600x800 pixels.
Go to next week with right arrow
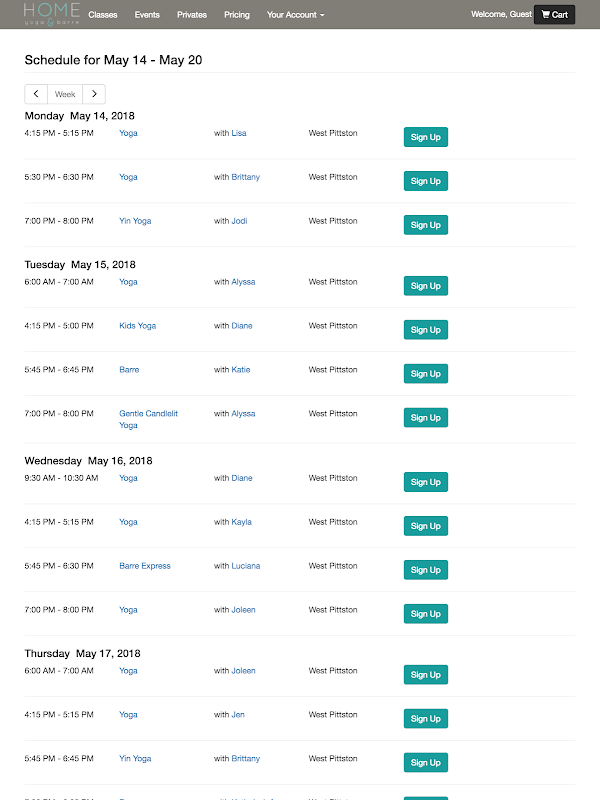94,94
